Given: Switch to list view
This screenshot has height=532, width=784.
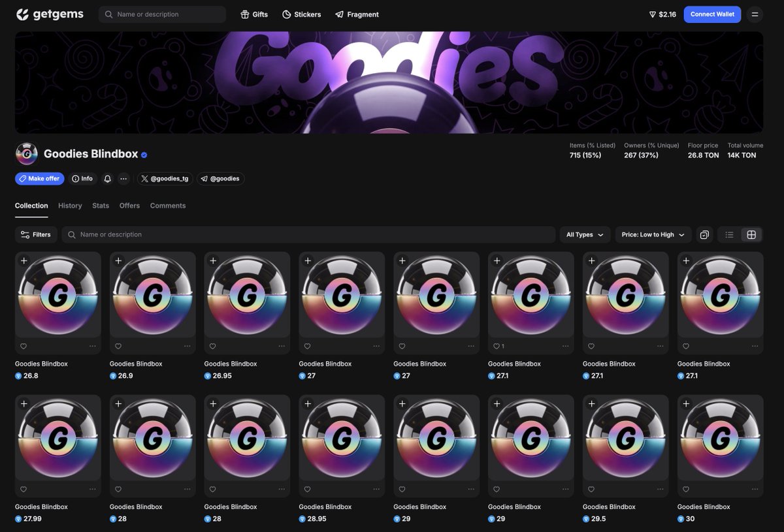Looking at the screenshot, I should point(730,234).
